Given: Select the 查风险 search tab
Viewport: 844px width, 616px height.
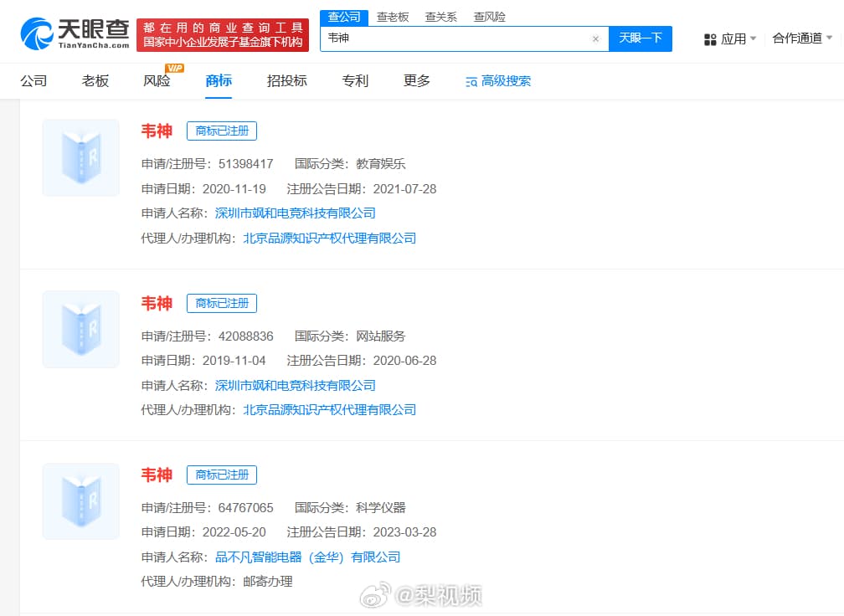Looking at the screenshot, I should (x=489, y=18).
